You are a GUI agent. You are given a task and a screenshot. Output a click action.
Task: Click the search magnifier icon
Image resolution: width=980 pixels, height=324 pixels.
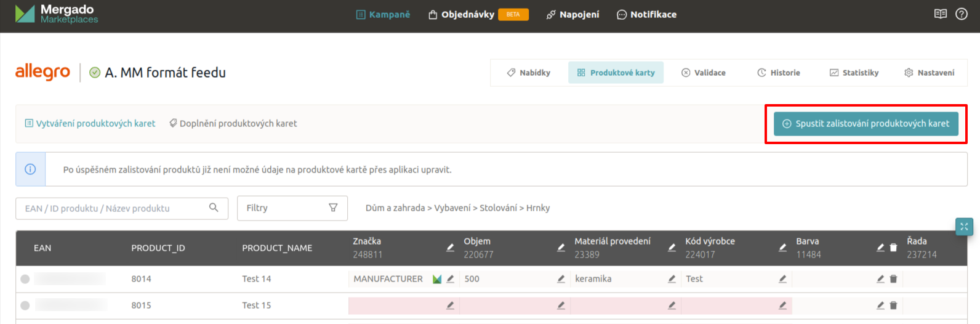[214, 208]
